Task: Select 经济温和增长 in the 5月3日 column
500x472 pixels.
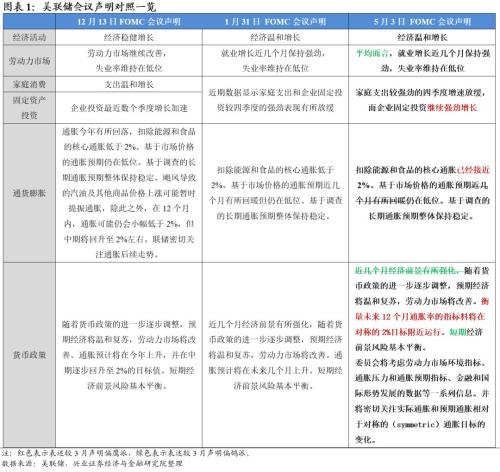Action: click(422, 37)
